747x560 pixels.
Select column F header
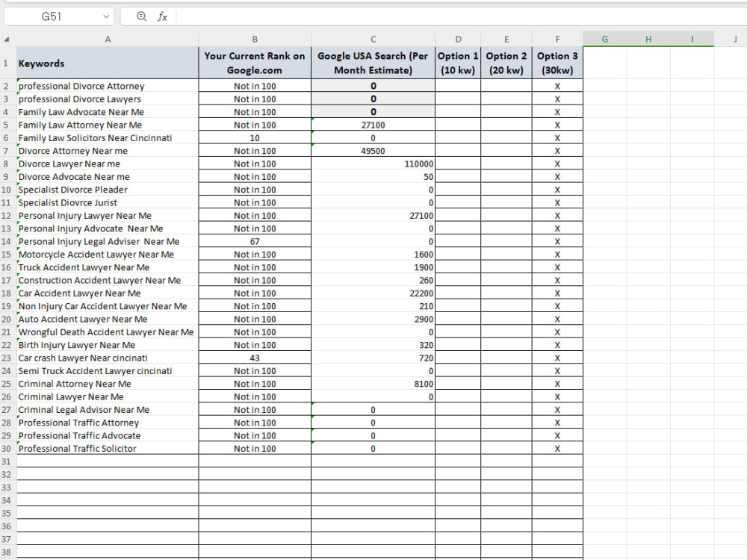(557, 40)
